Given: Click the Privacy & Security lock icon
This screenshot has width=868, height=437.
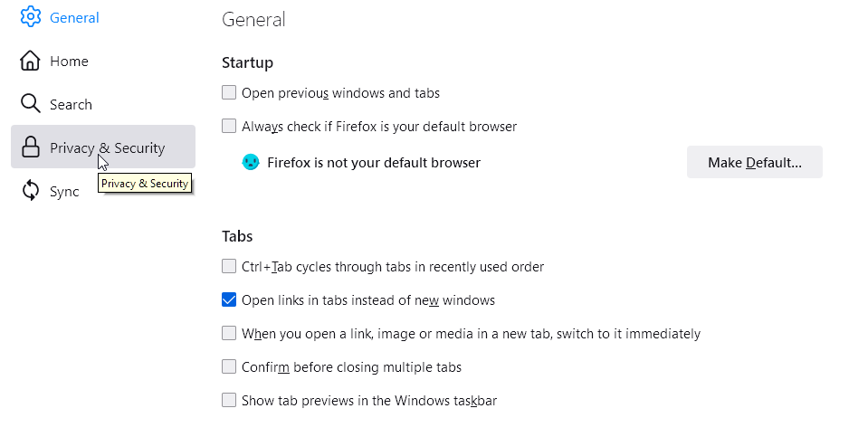Looking at the screenshot, I should click(x=31, y=147).
